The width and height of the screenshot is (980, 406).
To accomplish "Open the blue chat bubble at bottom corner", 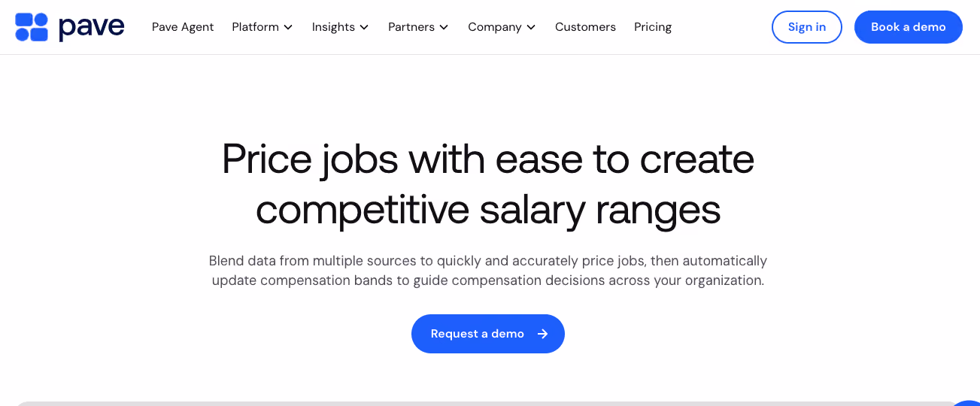I will click(x=967, y=403).
